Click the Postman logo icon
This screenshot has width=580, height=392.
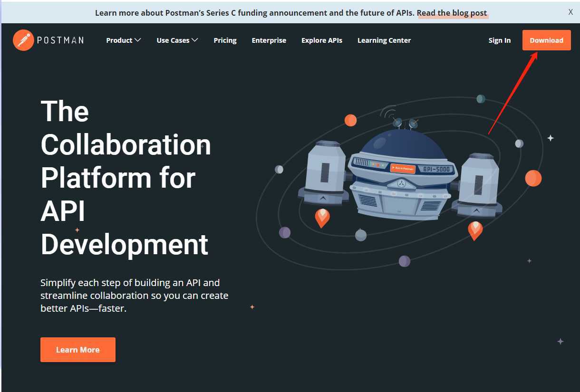click(23, 40)
